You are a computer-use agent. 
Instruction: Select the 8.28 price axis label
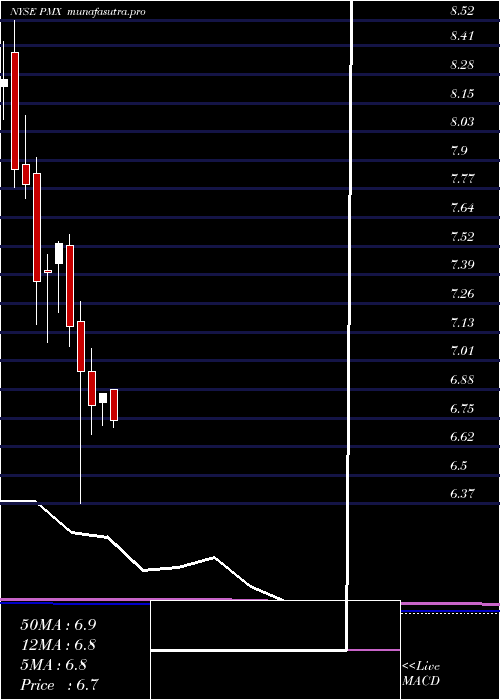click(462, 65)
